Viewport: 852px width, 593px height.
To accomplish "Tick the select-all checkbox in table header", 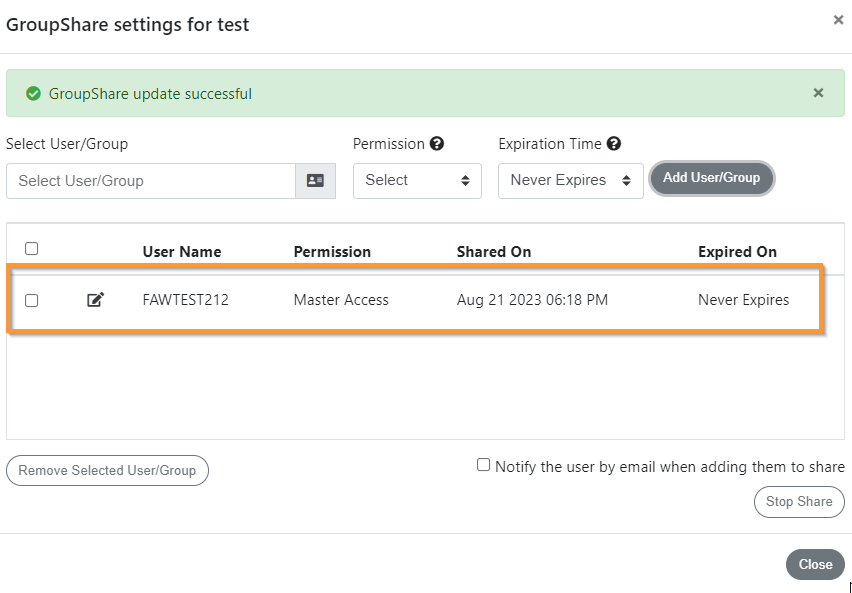I will click(x=32, y=248).
